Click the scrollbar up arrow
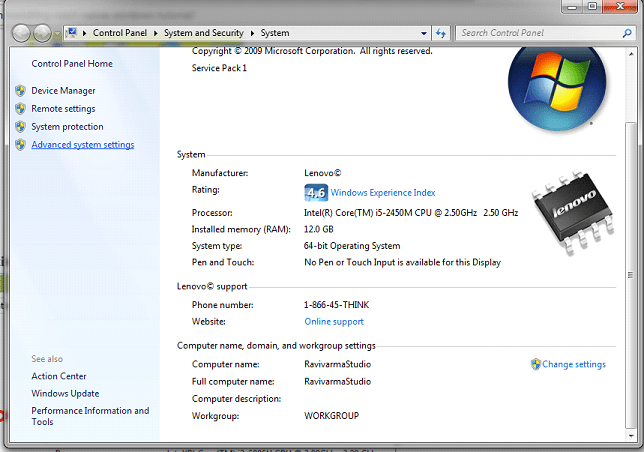The height and width of the screenshot is (452, 644). click(x=631, y=54)
